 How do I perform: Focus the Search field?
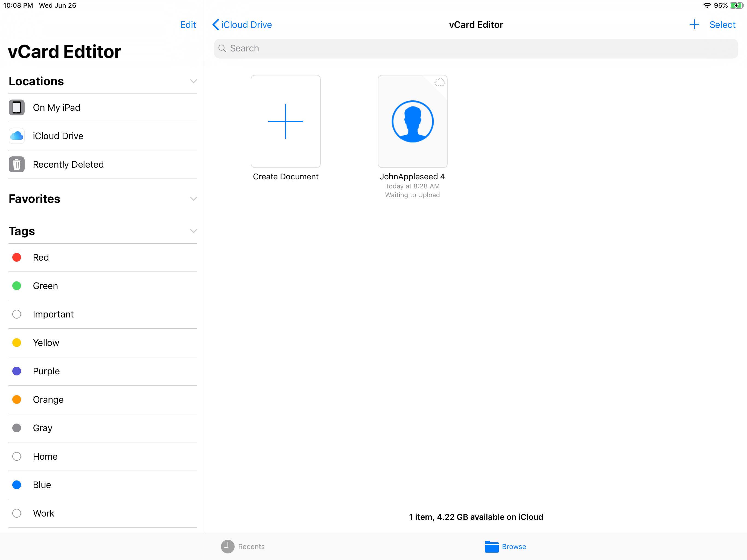[x=476, y=49]
